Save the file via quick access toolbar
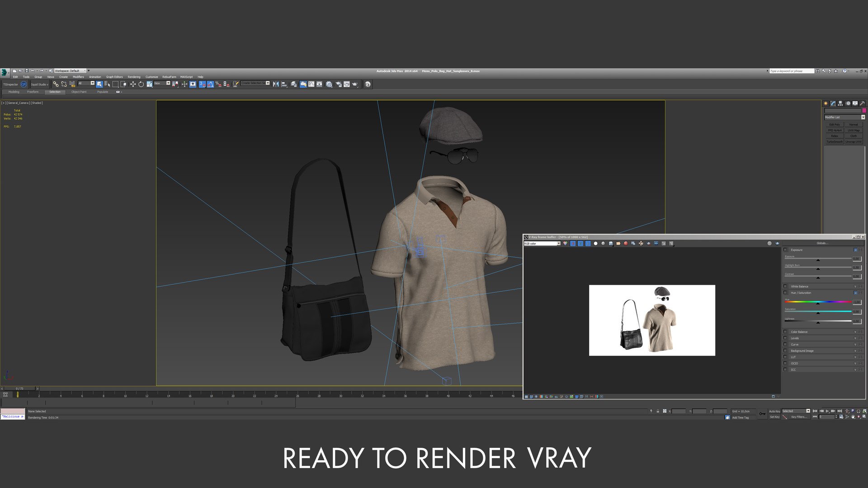 pyautogui.click(x=27, y=70)
